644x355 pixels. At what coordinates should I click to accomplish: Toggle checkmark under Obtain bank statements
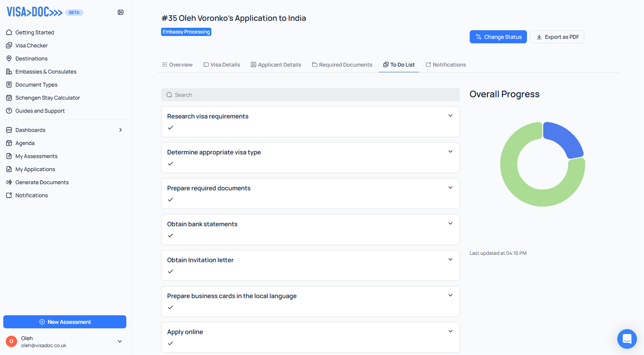click(171, 235)
